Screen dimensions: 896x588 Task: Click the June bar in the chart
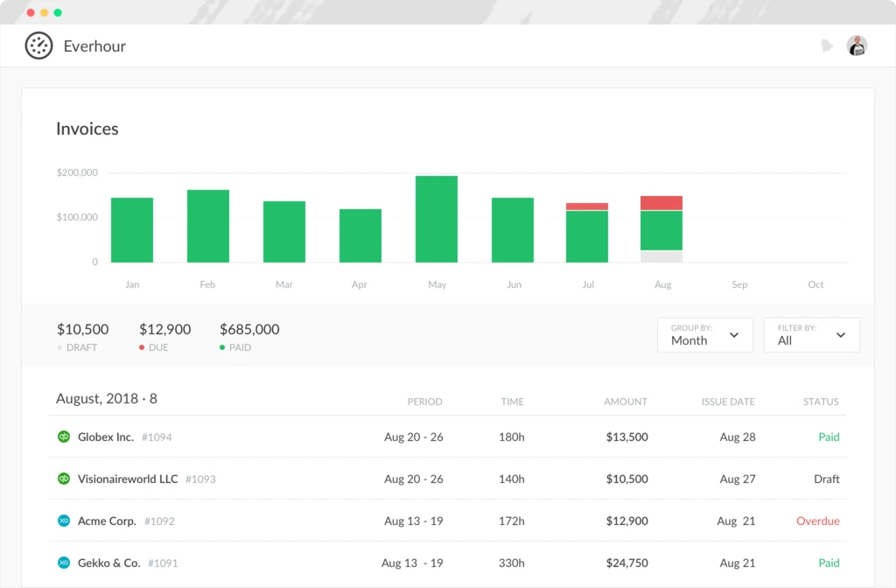pos(513,230)
